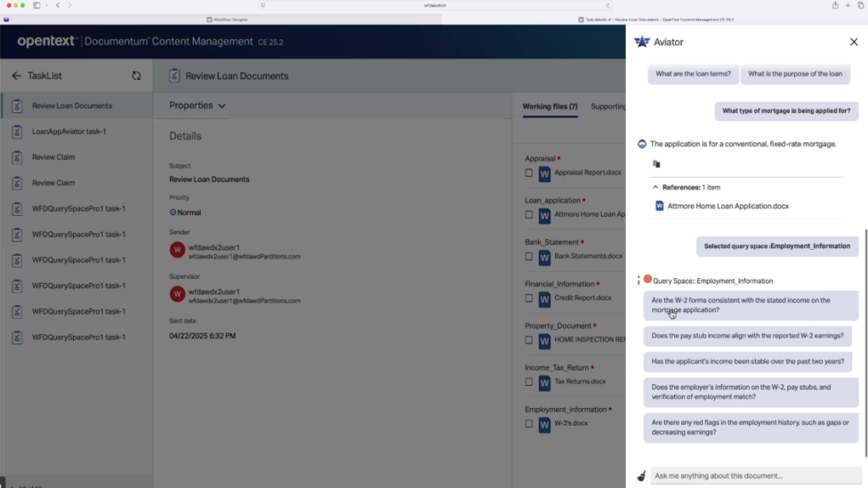868x488 pixels.
Task: Click the Aviator star logo icon
Action: point(641,42)
